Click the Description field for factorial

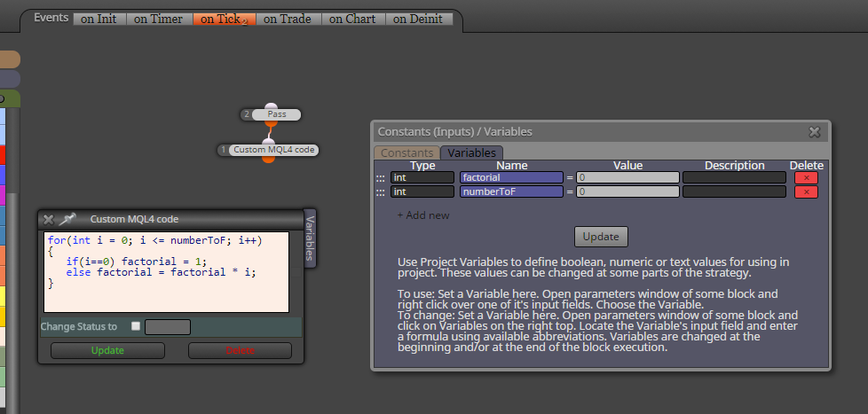[734, 177]
